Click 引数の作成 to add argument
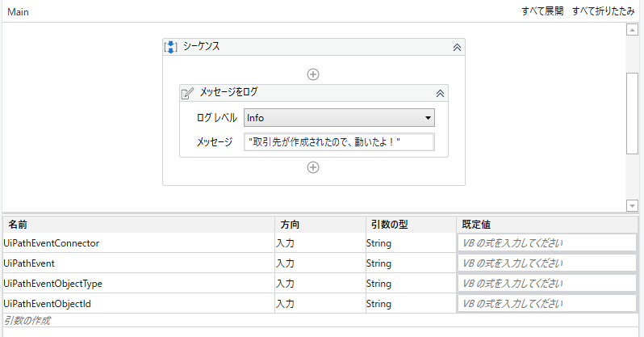This screenshot has width=644, height=337. (x=27, y=321)
